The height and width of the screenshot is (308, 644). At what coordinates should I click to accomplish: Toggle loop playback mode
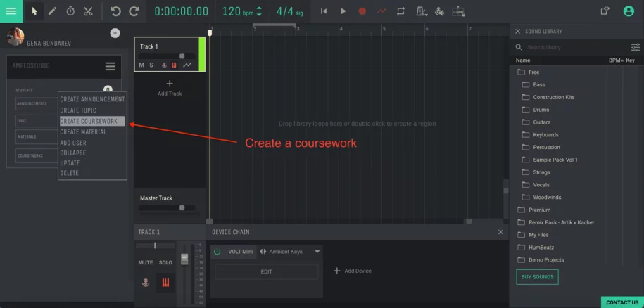(x=401, y=11)
